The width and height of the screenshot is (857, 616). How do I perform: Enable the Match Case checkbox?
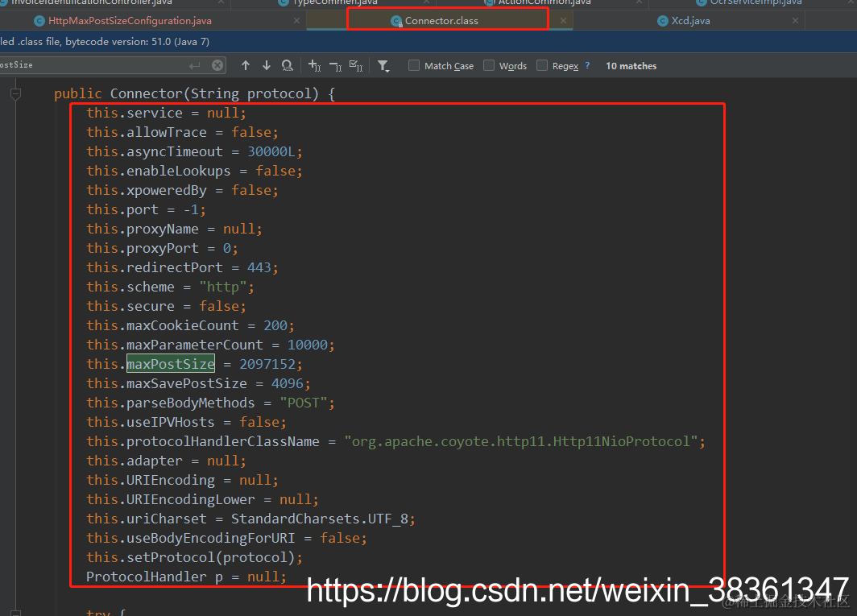pyautogui.click(x=414, y=65)
